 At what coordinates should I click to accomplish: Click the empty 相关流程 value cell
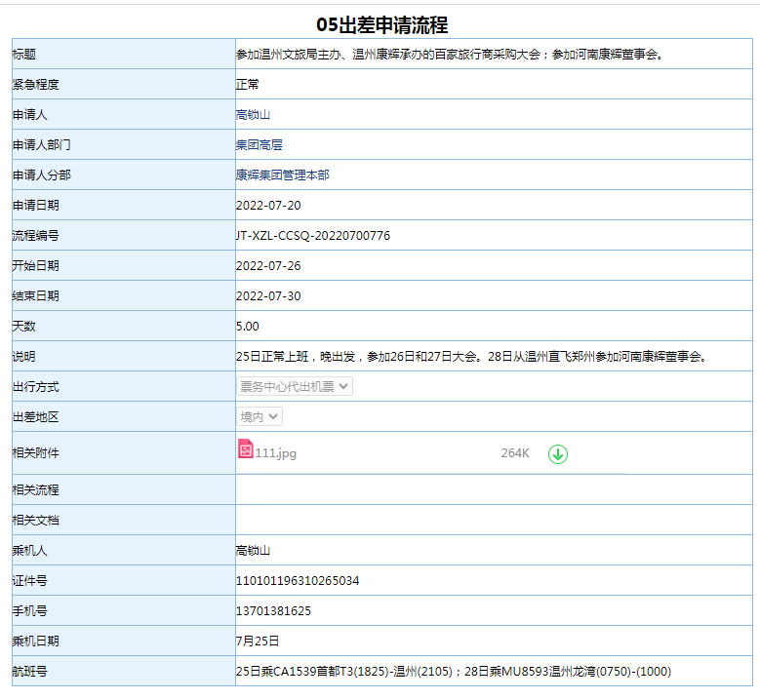(x=494, y=489)
